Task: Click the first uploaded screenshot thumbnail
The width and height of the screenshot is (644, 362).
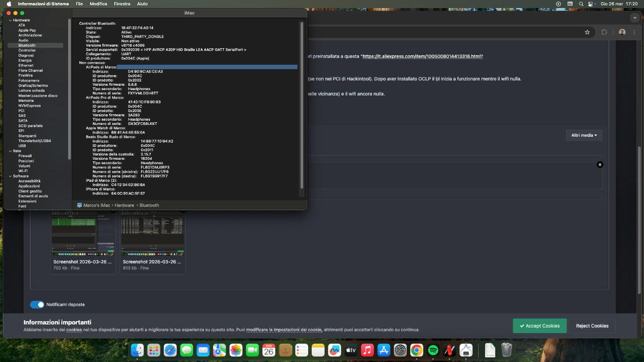Action: 83,234
